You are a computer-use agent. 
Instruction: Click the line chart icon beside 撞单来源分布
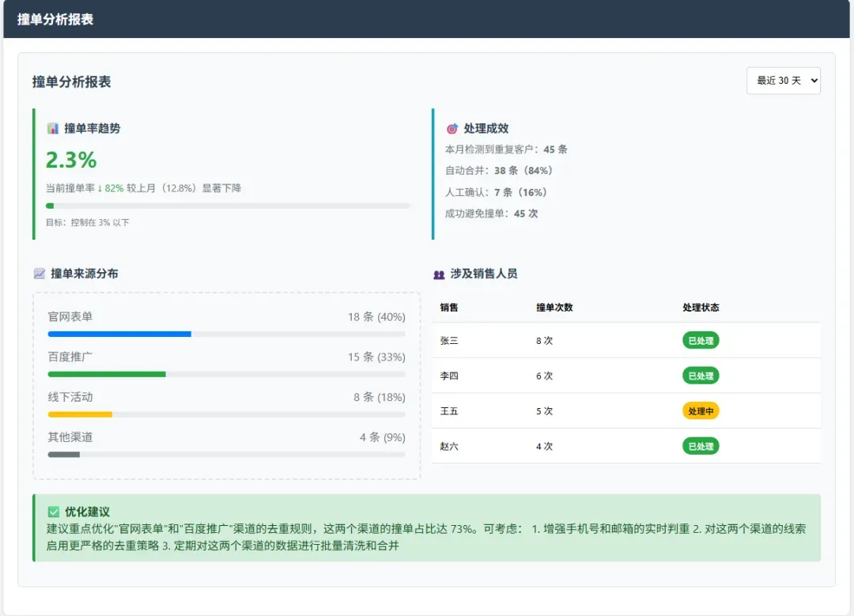pos(40,274)
